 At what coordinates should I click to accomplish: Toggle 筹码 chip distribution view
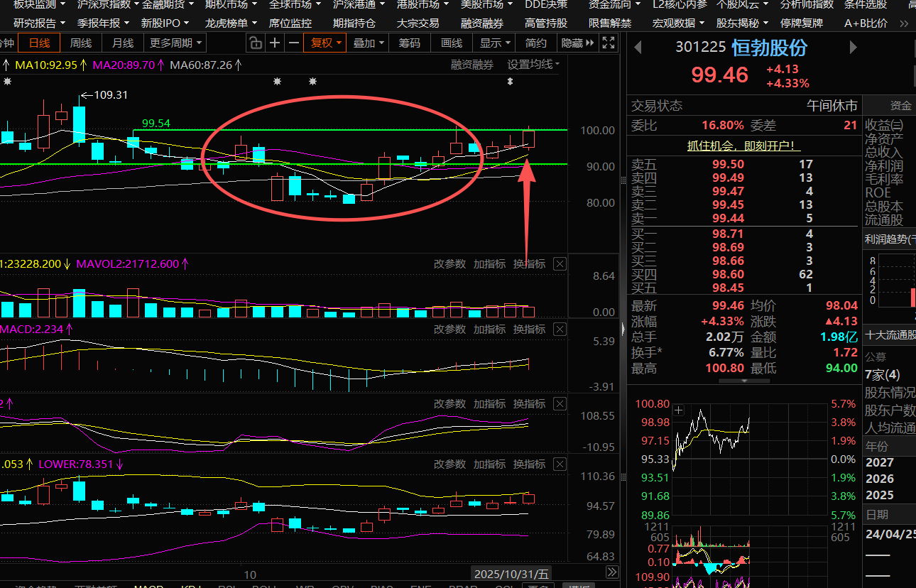[410, 43]
